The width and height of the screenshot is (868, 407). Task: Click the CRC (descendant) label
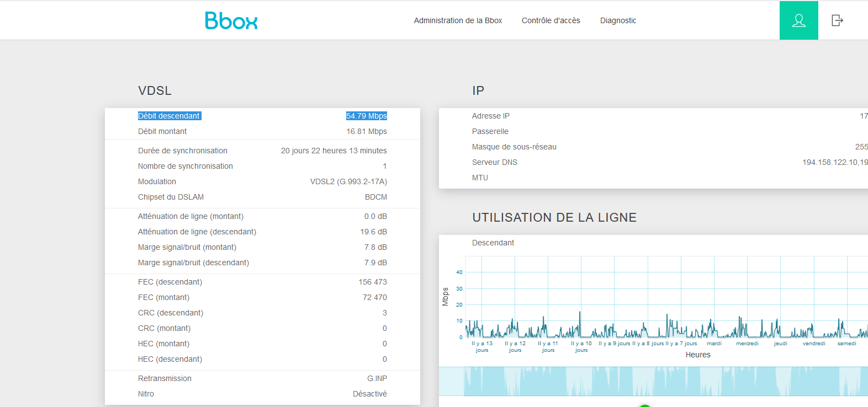[x=171, y=313]
